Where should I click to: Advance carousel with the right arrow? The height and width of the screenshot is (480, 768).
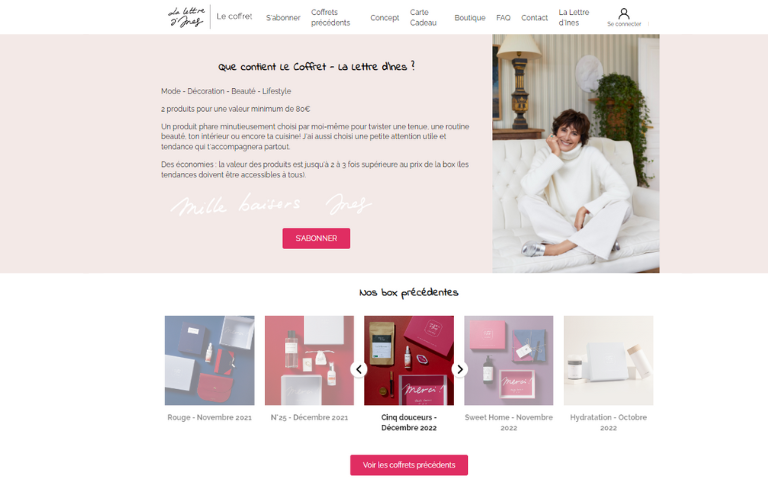[x=459, y=369]
